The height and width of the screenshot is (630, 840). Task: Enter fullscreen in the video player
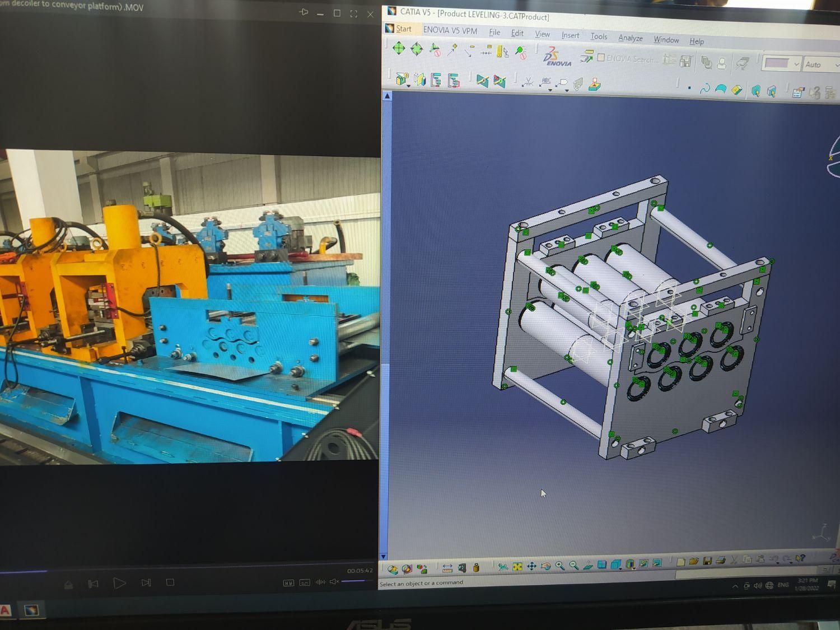coord(353,13)
